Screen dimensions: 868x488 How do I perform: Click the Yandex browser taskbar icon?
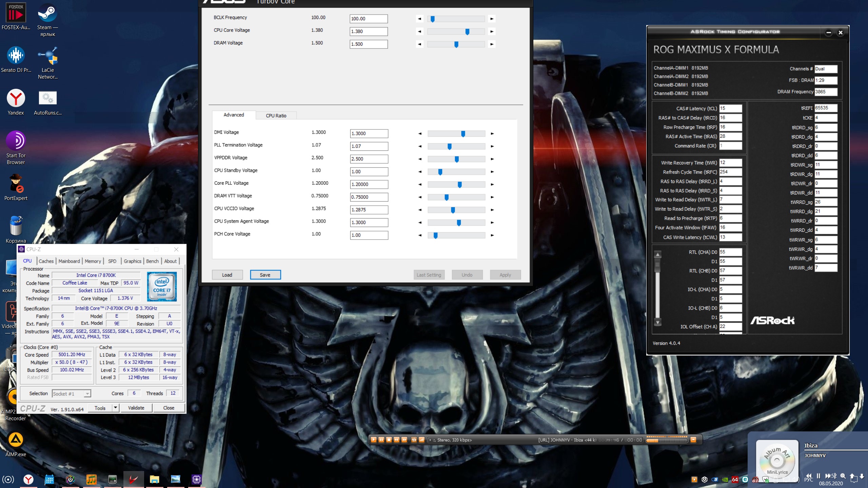coord(28,479)
